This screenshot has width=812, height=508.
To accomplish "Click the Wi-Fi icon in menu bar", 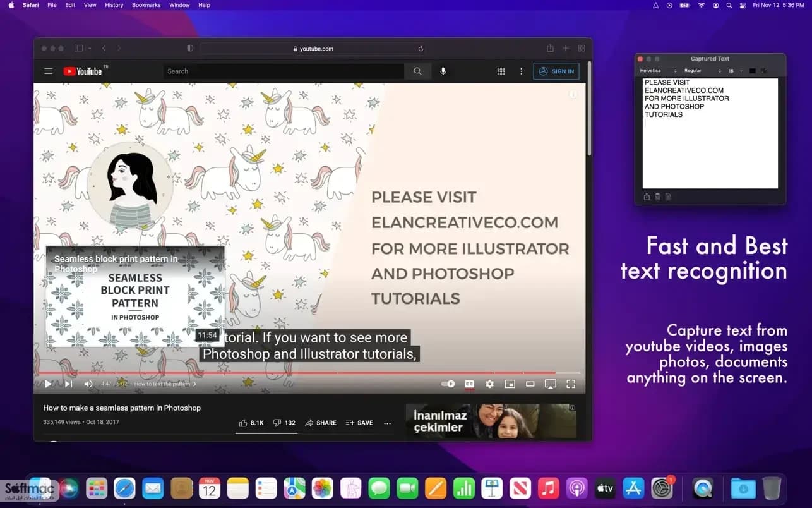I will pyautogui.click(x=702, y=5).
